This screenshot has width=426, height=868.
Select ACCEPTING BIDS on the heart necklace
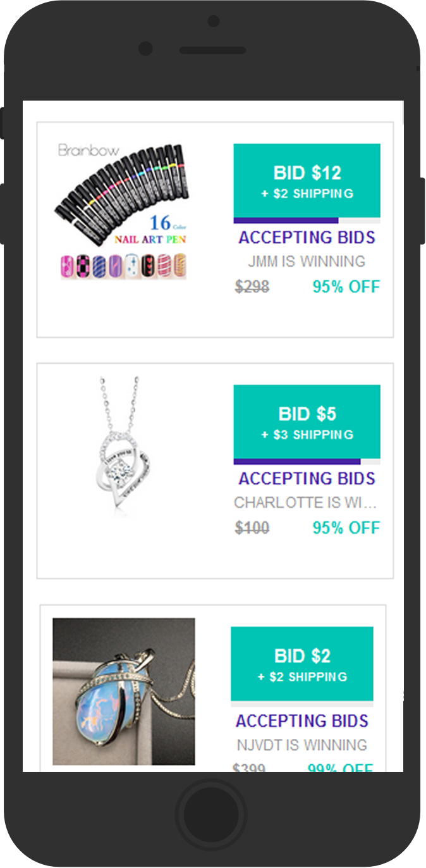pyautogui.click(x=307, y=479)
